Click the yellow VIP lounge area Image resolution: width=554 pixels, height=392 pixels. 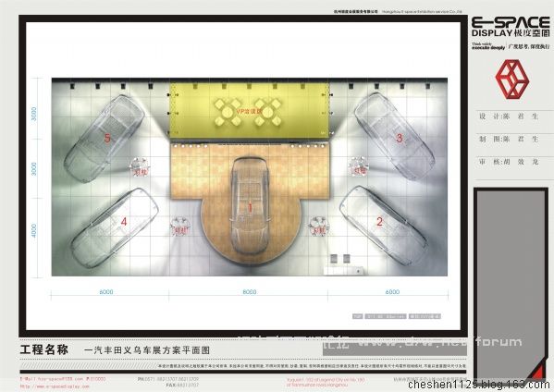pos(250,111)
